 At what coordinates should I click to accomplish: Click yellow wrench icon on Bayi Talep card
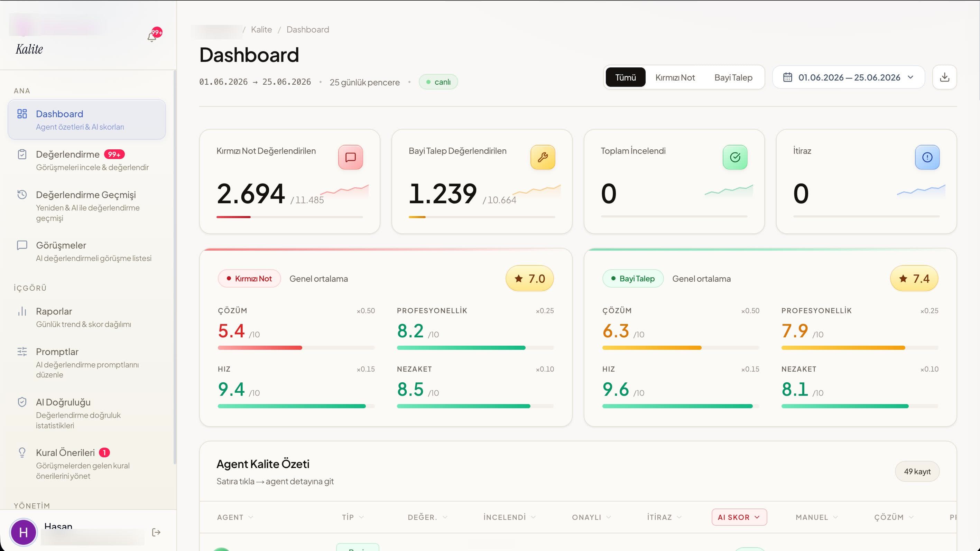pyautogui.click(x=543, y=157)
